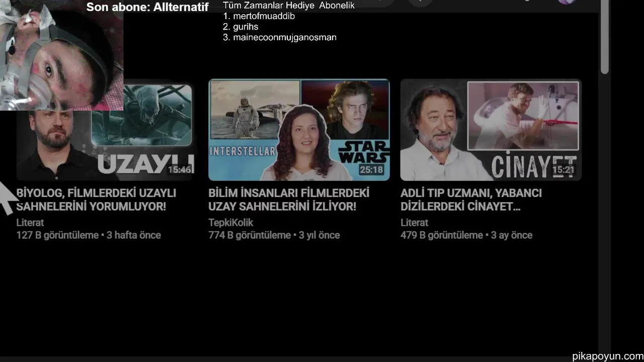Click the gurihs list entry
644x362 pixels.
[x=240, y=27]
